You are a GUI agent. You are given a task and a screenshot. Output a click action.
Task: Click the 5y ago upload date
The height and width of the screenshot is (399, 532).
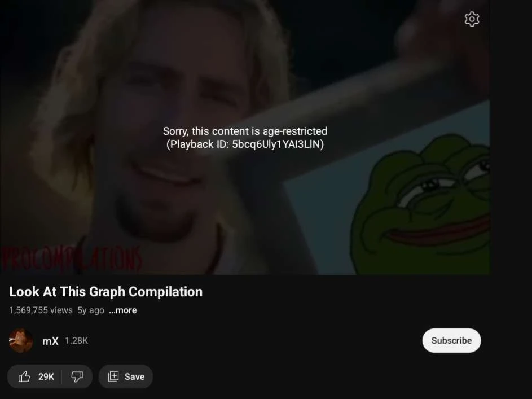tap(91, 310)
